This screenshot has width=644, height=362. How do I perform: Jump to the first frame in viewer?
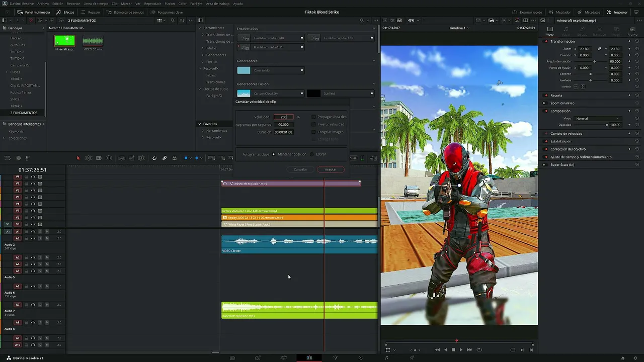click(437, 350)
